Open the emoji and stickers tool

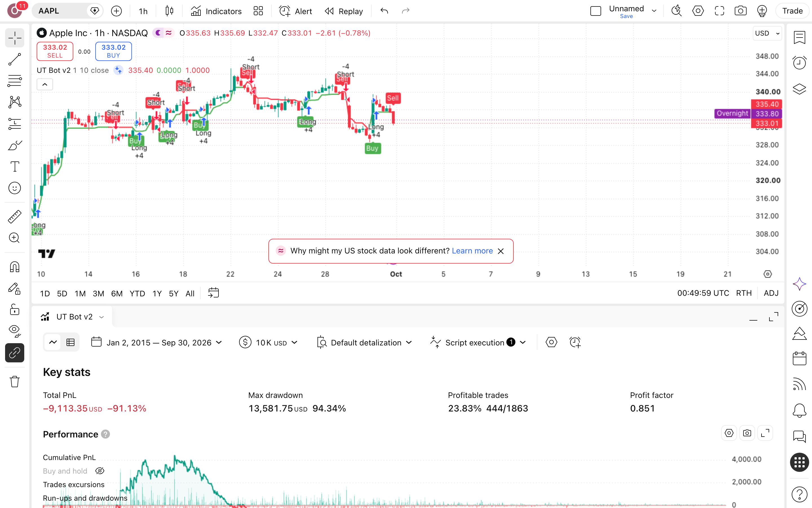[x=14, y=188]
